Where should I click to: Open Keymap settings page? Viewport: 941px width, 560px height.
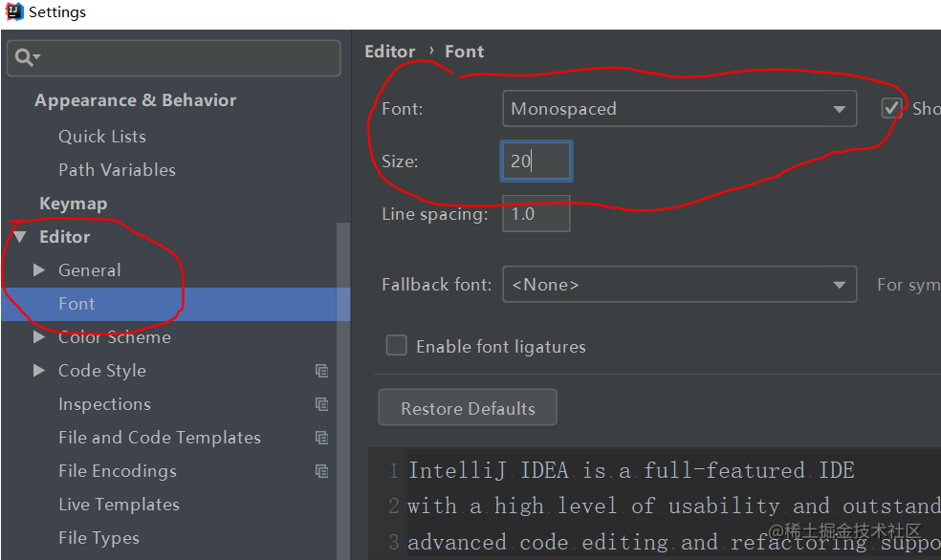pyautogui.click(x=74, y=204)
